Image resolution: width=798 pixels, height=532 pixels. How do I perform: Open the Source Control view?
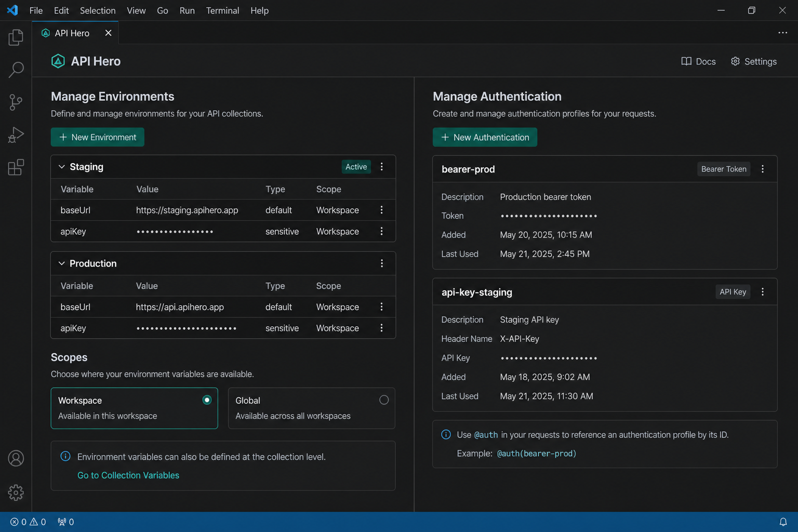tap(16, 102)
